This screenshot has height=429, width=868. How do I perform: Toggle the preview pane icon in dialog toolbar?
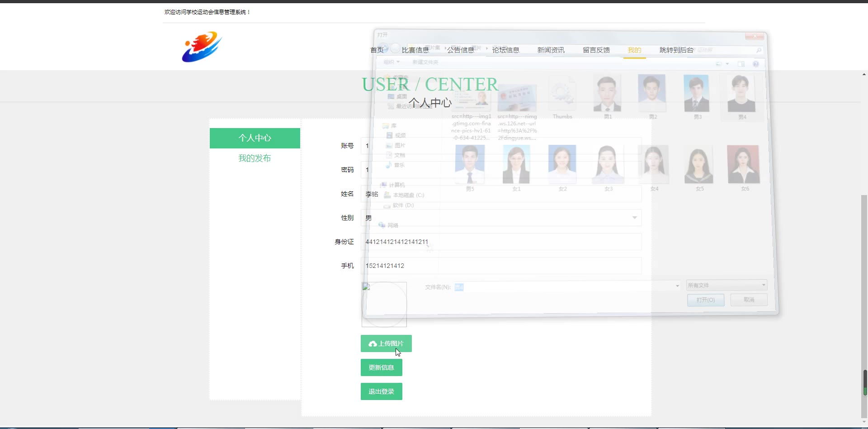tap(741, 64)
